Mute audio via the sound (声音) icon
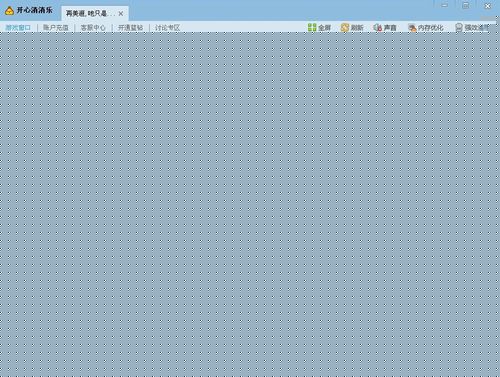This screenshot has width=500, height=377. coord(377,27)
